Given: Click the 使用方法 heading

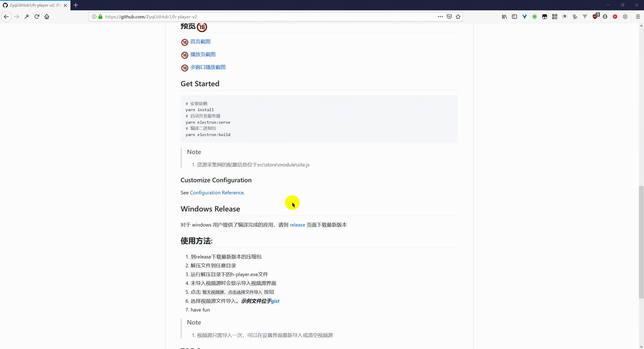Looking at the screenshot, I should [x=196, y=241].
